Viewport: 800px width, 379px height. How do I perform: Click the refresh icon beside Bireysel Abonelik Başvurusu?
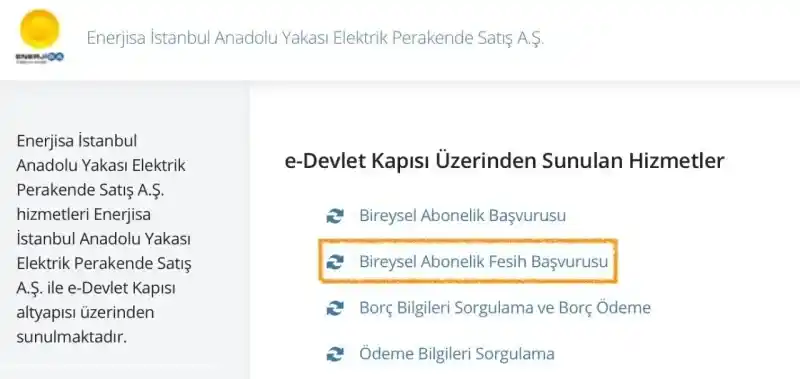[x=335, y=216]
